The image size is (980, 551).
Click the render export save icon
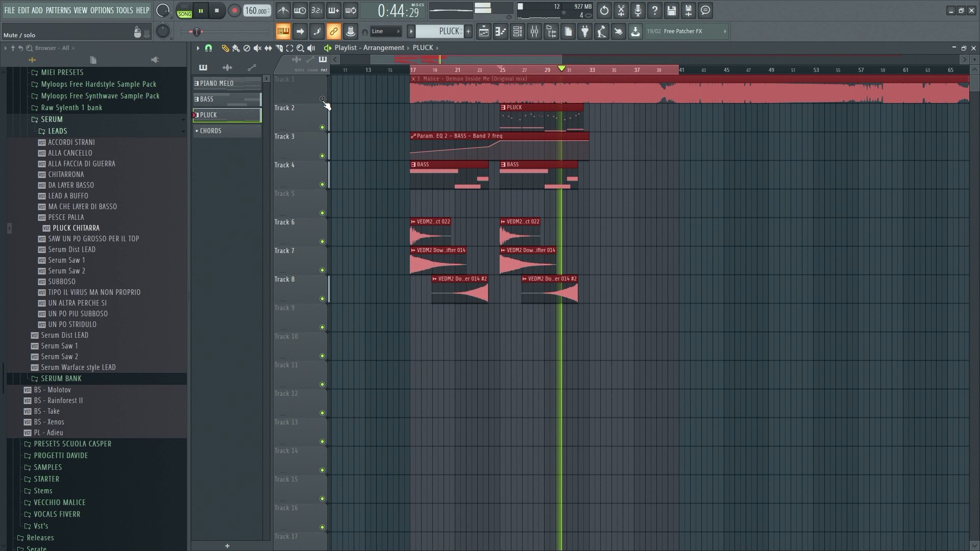[688, 10]
